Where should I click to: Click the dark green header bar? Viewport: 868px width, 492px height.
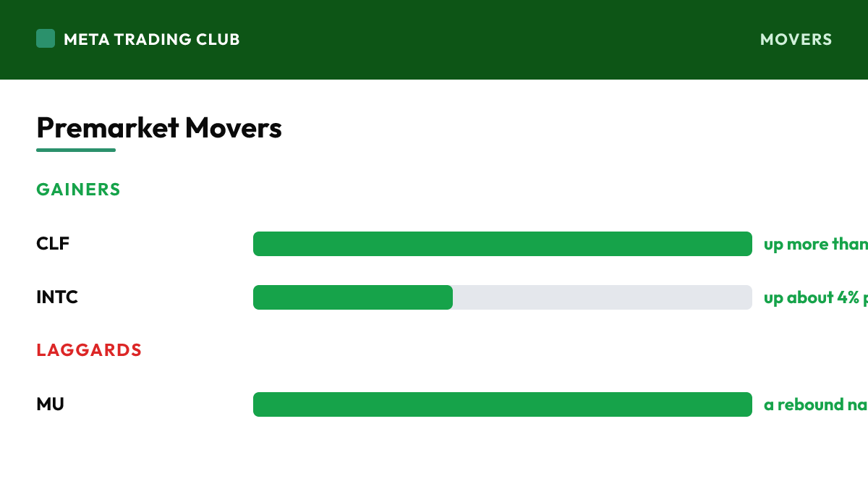[434, 40]
